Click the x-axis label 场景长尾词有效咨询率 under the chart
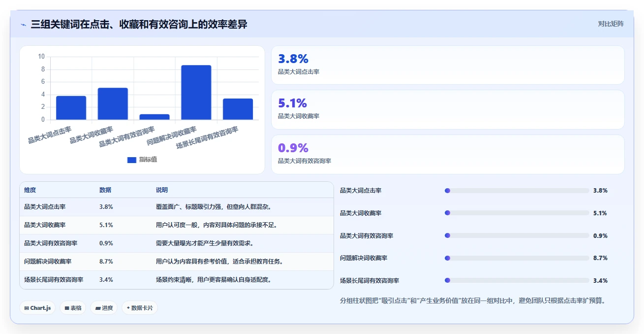The image size is (644, 334). 208,137
